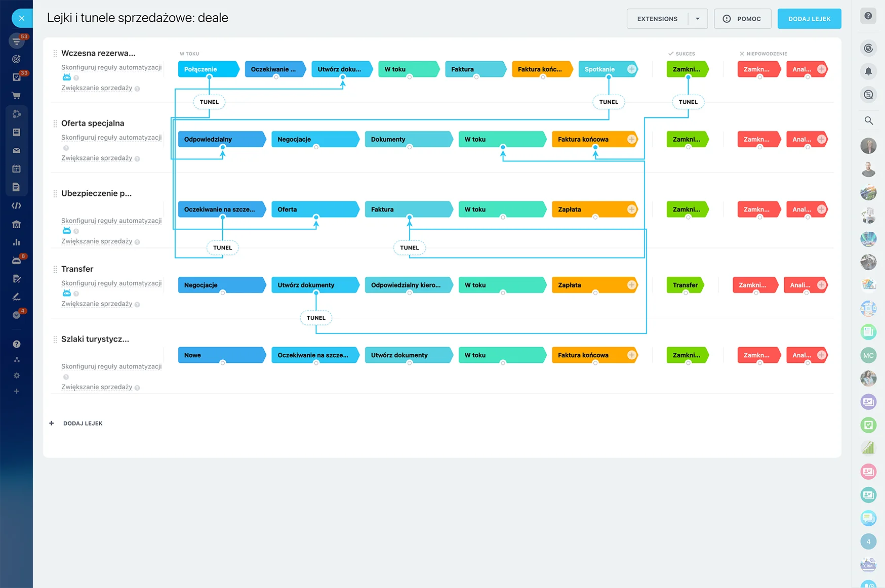Open the calendar icon in left sidebar

[x=16, y=169]
